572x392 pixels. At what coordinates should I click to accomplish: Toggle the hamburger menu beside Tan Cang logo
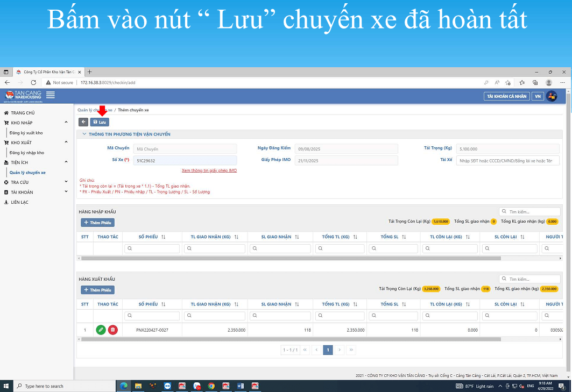coord(51,95)
